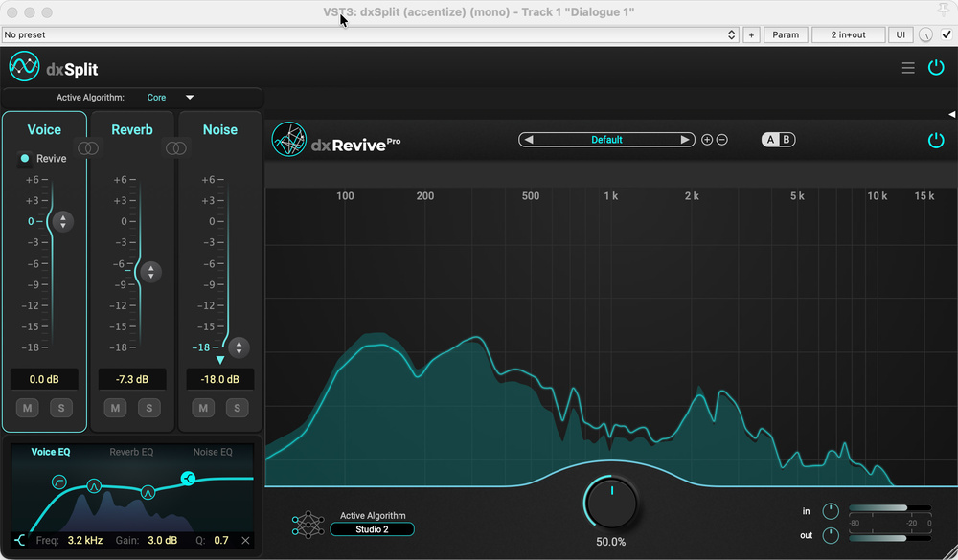958x560 pixels.
Task: Click the dxSplit waveform logo
Action: pos(25,66)
